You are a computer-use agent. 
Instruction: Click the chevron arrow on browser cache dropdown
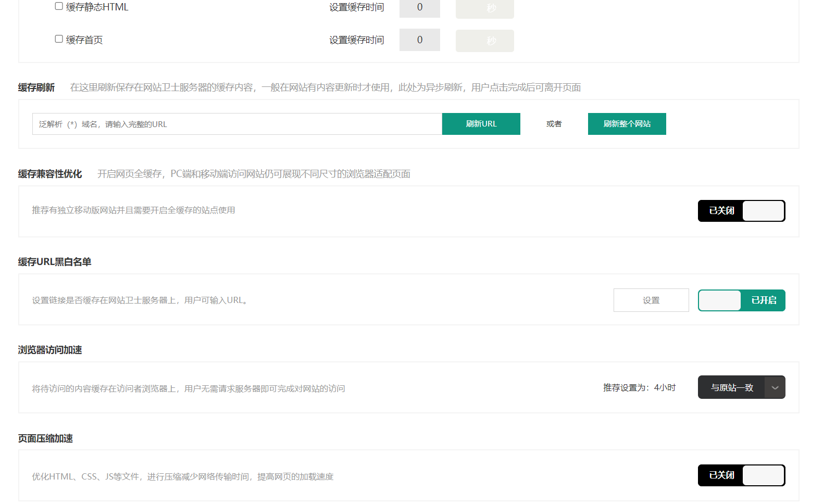point(775,387)
